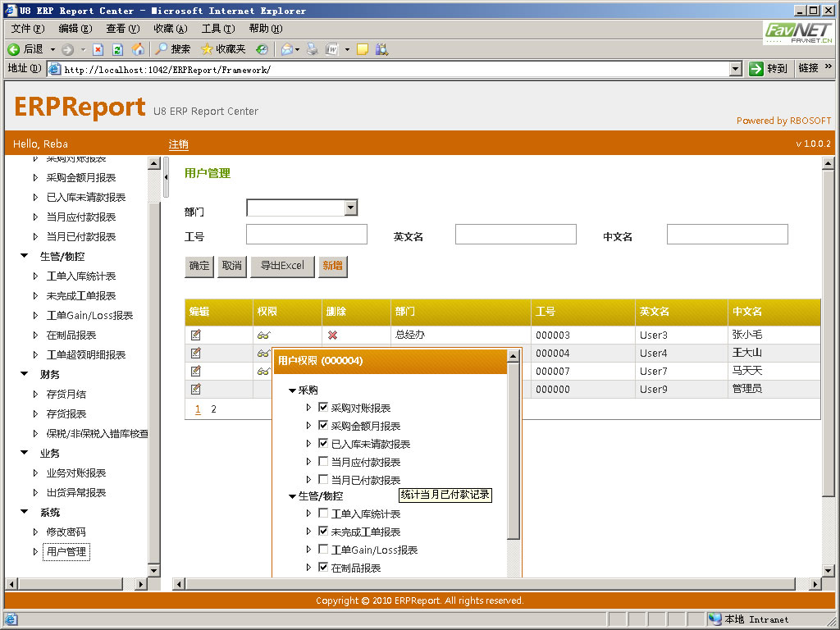Click the Local Intranet zone status icon
840x630 pixels.
(x=714, y=619)
